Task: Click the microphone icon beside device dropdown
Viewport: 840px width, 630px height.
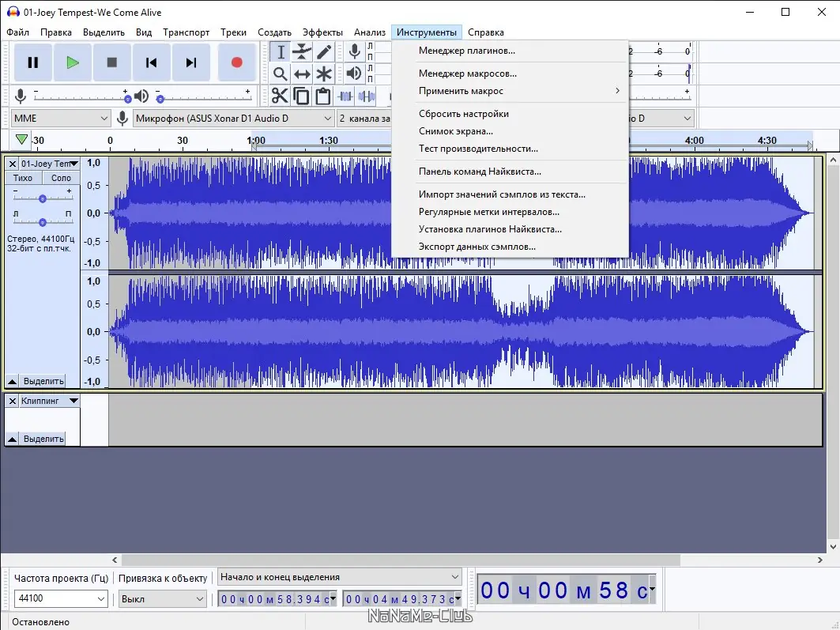Action: tap(122, 119)
